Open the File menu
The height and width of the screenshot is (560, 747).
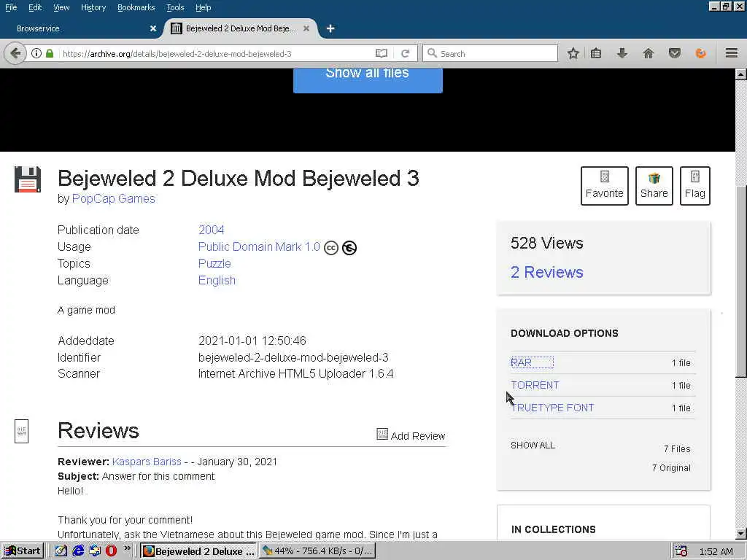click(x=11, y=7)
